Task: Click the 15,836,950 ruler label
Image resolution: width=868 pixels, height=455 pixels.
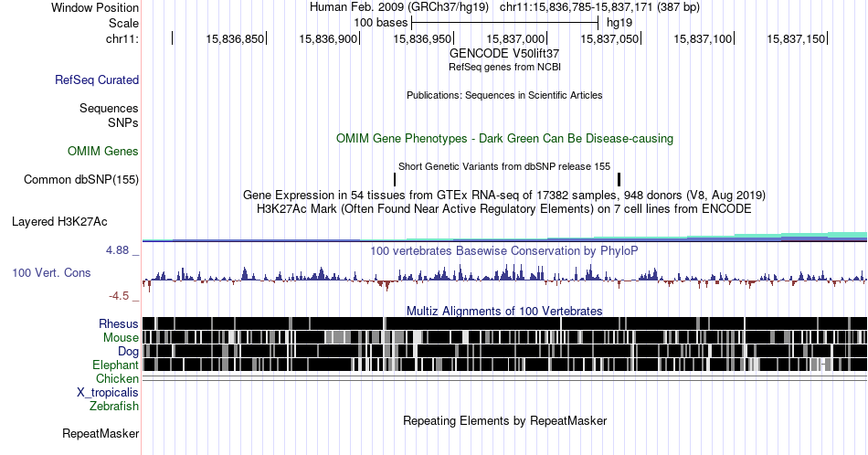Action: coord(422,38)
